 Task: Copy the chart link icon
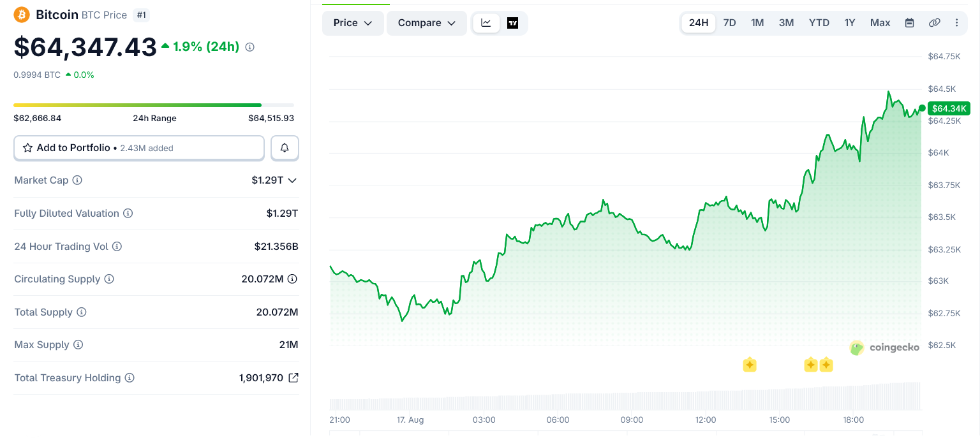[934, 23]
